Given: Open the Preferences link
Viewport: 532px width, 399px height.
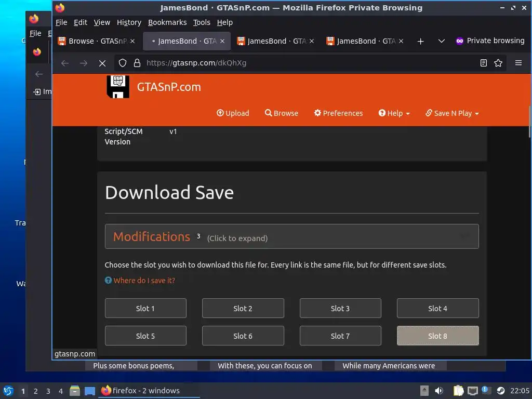Looking at the screenshot, I should 338,113.
